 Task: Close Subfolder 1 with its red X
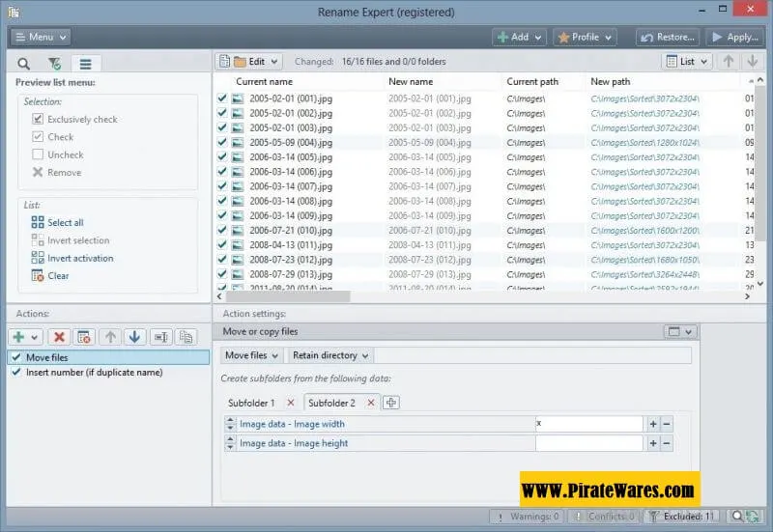coord(291,403)
